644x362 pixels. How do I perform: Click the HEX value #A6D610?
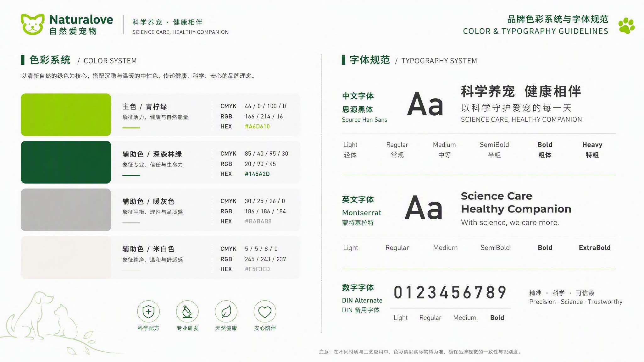tap(257, 126)
